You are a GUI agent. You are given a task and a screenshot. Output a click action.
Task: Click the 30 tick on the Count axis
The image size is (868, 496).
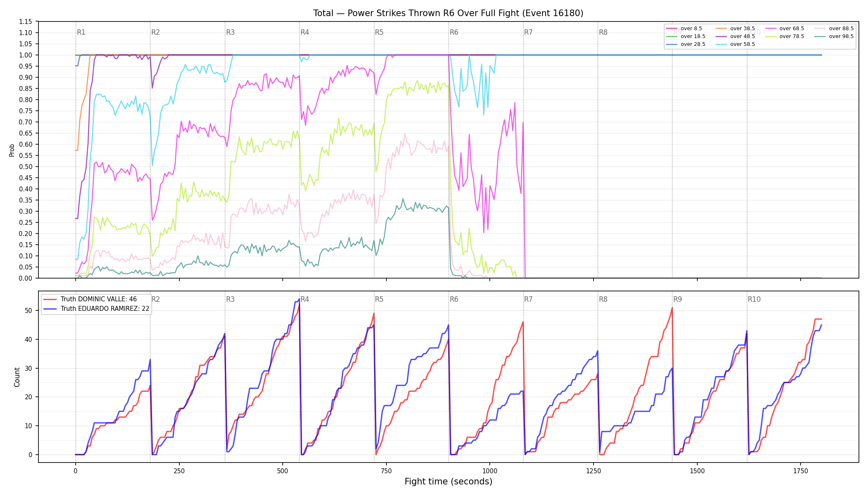coord(29,368)
